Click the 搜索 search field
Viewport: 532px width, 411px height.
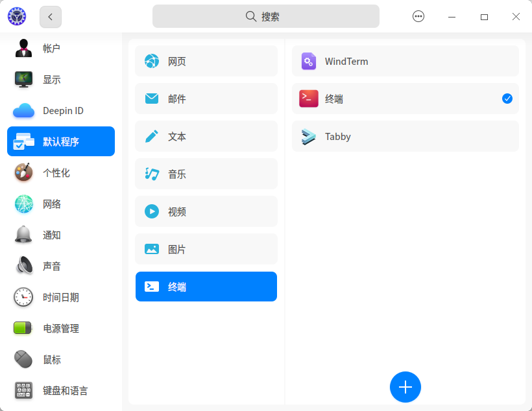[266, 16]
